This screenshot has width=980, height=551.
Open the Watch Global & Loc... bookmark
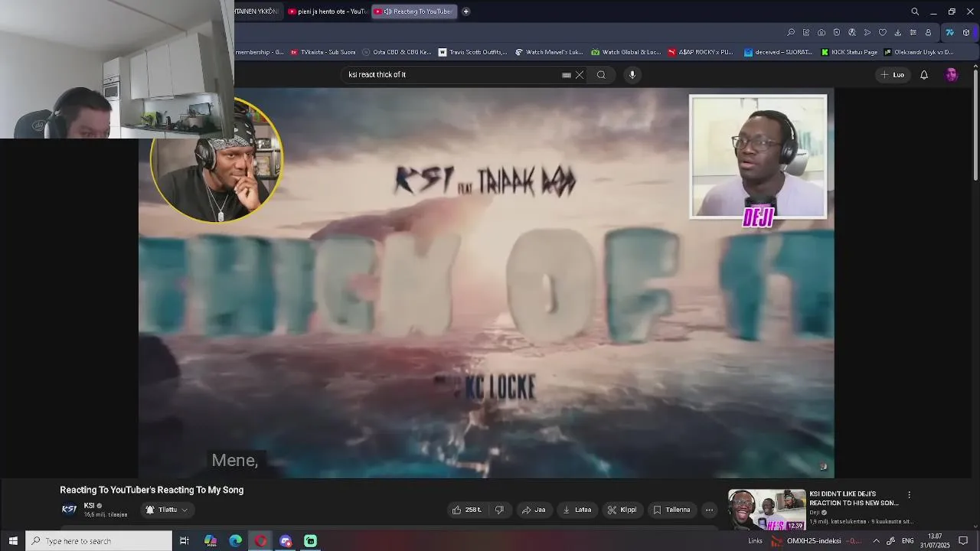click(x=626, y=52)
